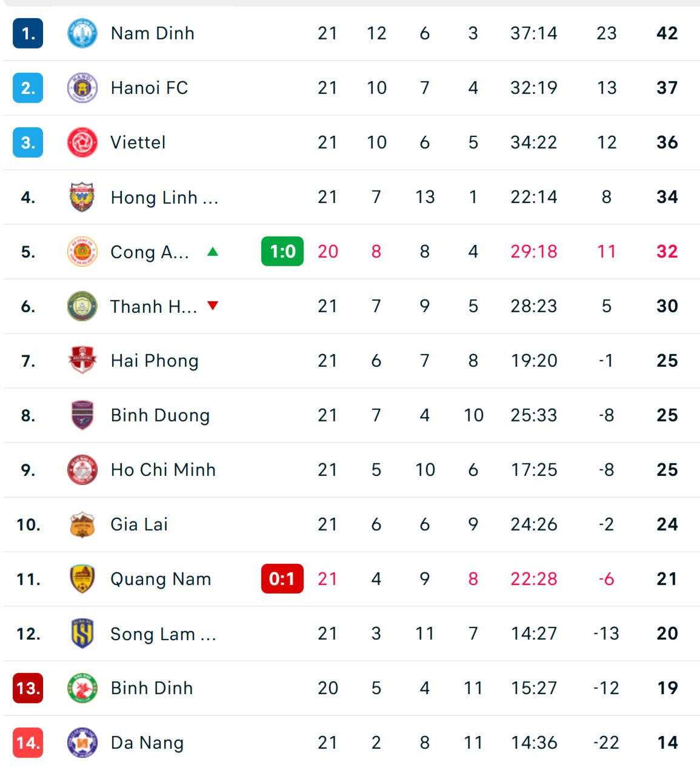Open the red 0:1 live score badge
The height and width of the screenshot is (767, 700).
click(282, 579)
